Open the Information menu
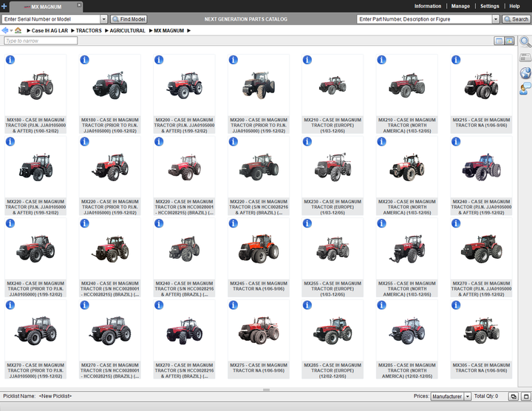The width and height of the screenshot is (532, 411). (428, 6)
